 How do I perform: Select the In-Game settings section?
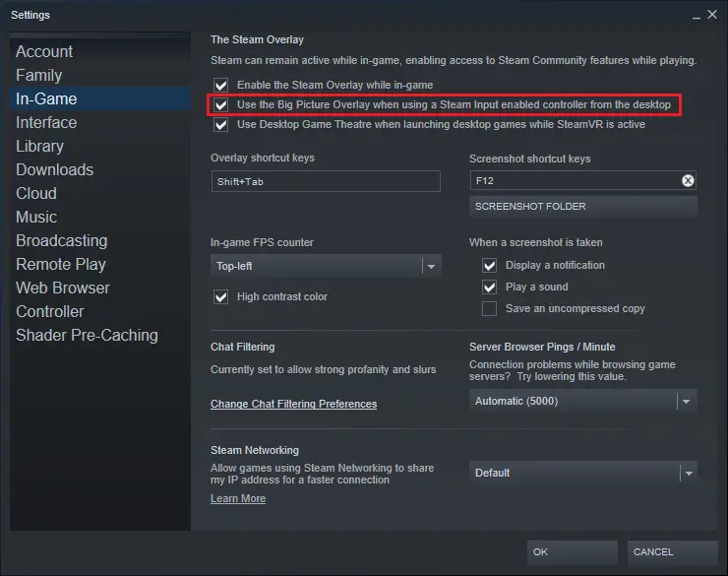pyautogui.click(x=99, y=98)
